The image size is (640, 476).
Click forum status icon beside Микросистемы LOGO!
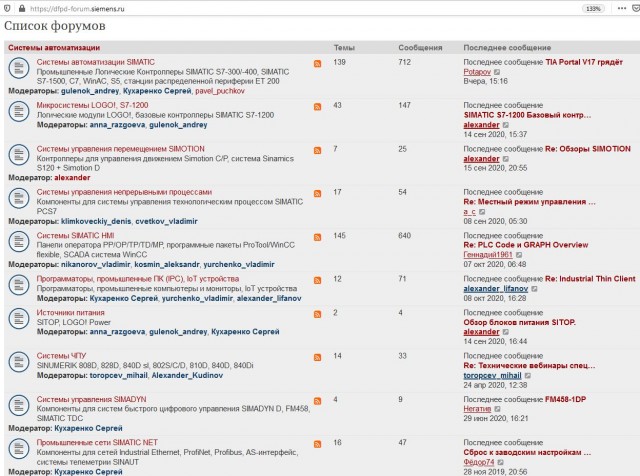pyautogui.click(x=19, y=111)
